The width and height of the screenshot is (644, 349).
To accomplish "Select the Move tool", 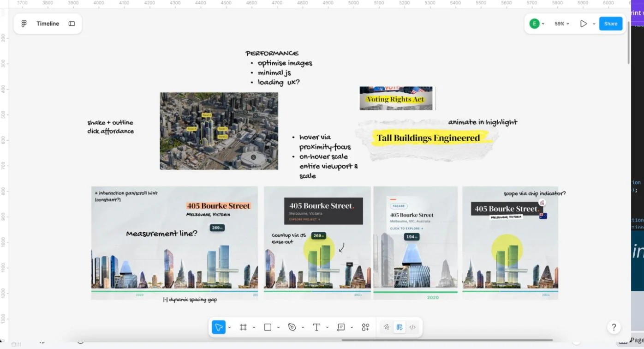I will [x=219, y=327].
